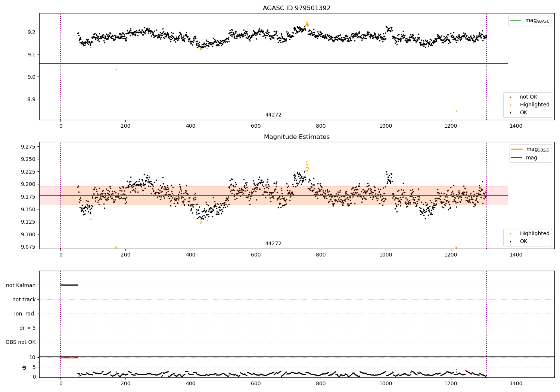Click the "not Kalman" axis label

pyautogui.click(x=21, y=285)
